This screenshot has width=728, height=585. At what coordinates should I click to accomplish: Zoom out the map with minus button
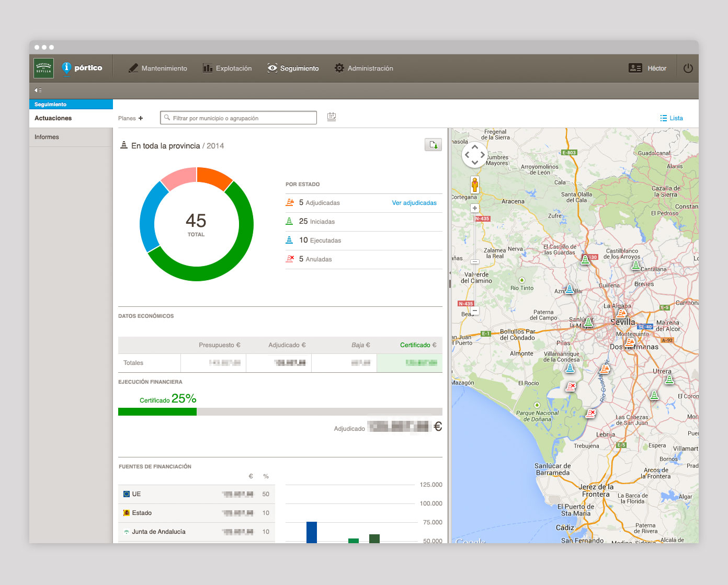coord(475,311)
